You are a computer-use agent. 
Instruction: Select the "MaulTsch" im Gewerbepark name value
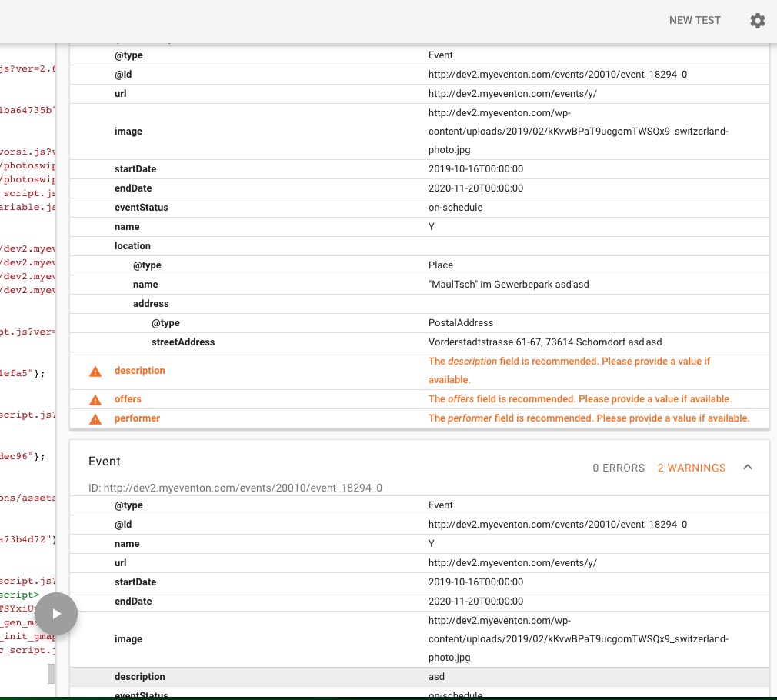point(509,285)
